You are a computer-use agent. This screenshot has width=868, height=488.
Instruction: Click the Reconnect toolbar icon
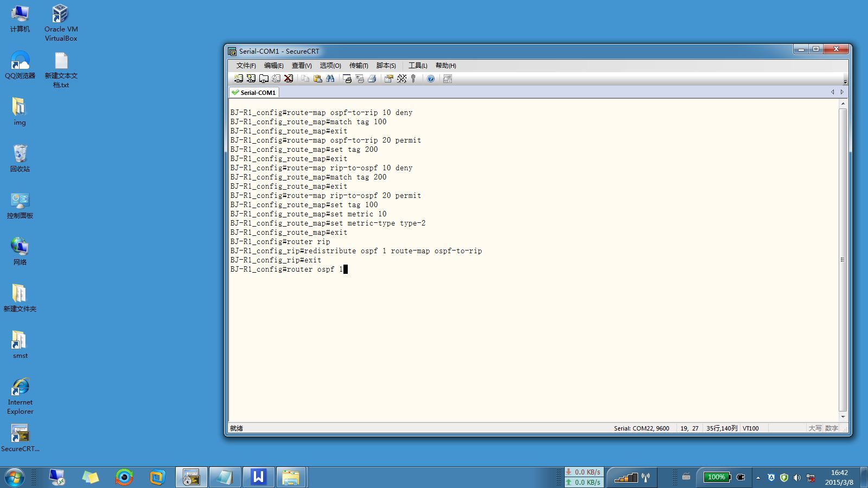(x=276, y=79)
